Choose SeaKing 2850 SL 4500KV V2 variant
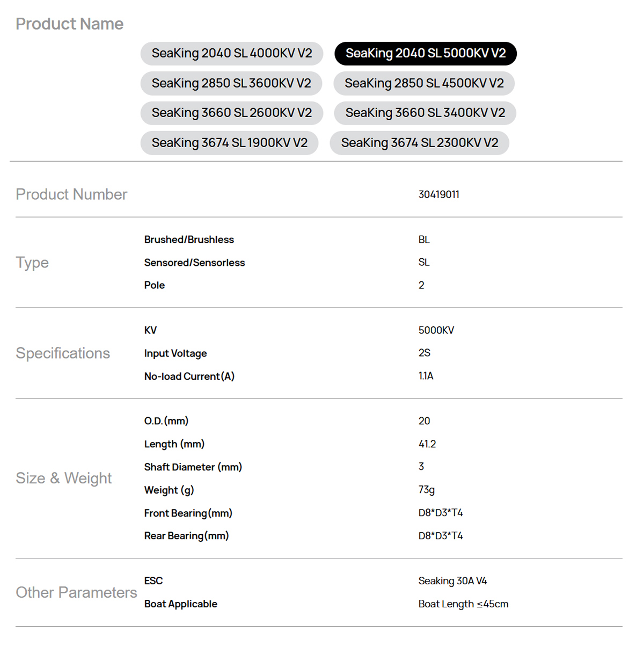This screenshot has width=644, height=646. (x=424, y=83)
